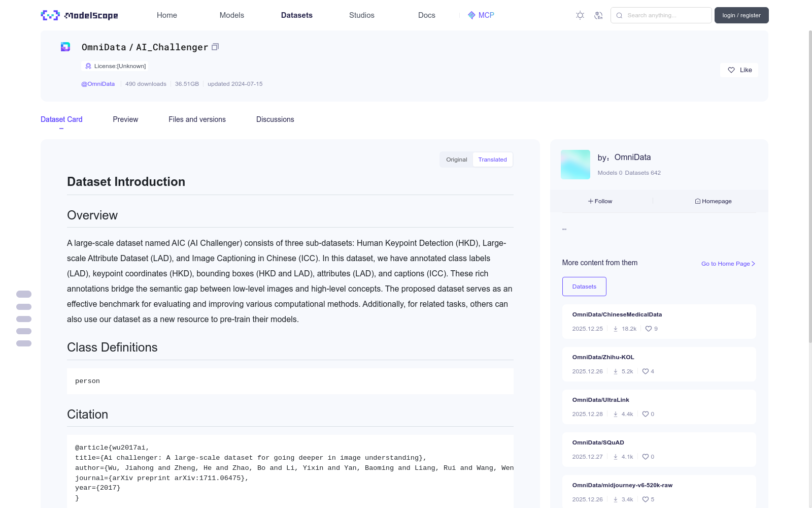Follow the OmniData publisher
This screenshot has width=812, height=508.
600,201
